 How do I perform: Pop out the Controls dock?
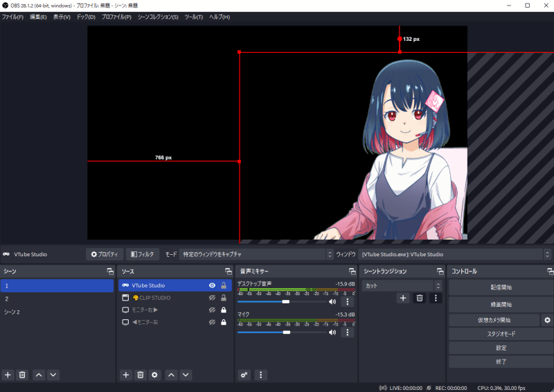pyautogui.click(x=550, y=271)
